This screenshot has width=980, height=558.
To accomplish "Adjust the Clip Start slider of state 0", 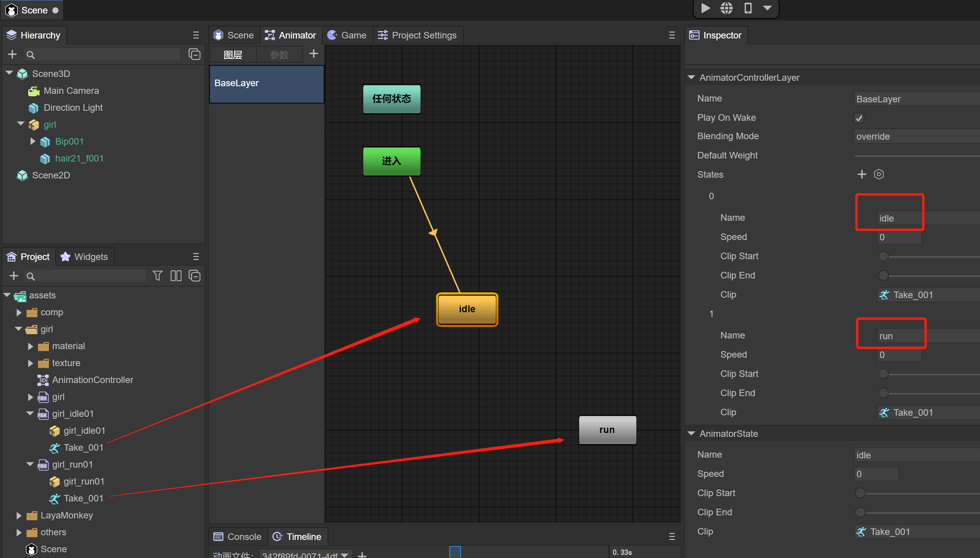I will tap(883, 256).
